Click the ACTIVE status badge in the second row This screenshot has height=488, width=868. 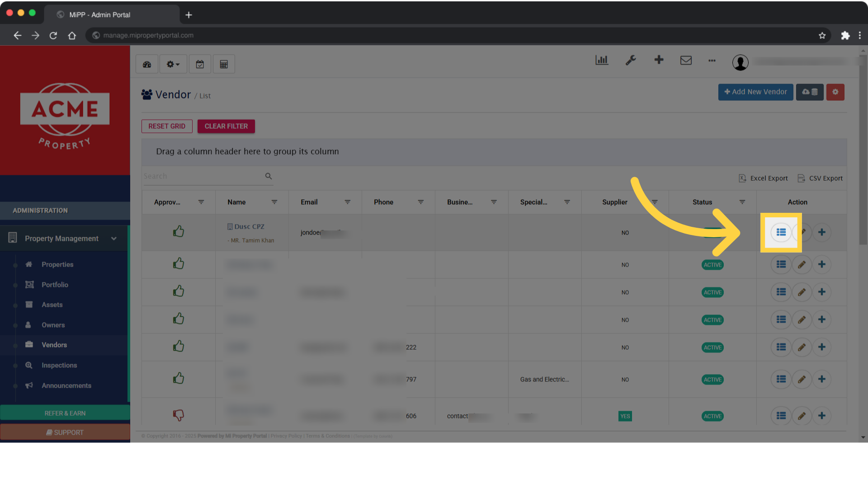712,265
